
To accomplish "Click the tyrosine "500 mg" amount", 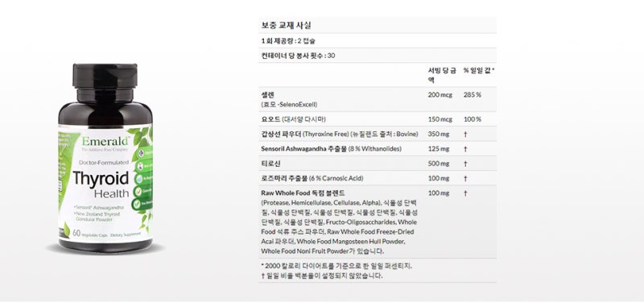I will (x=438, y=164).
